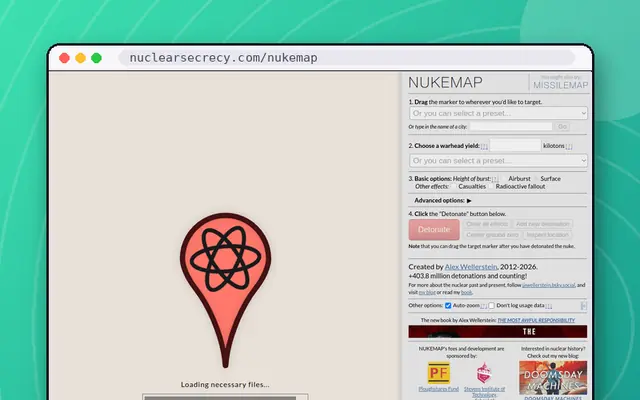The height and width of the screenshot is (400, 640).
Task: Toggle the Casualties checkbox
Action: (454, 187)
